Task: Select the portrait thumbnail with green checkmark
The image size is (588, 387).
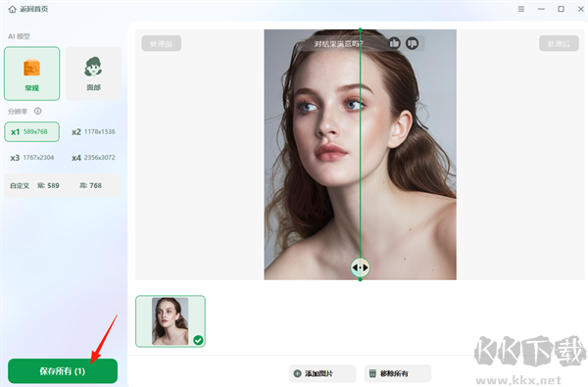Action: point(171,321)
